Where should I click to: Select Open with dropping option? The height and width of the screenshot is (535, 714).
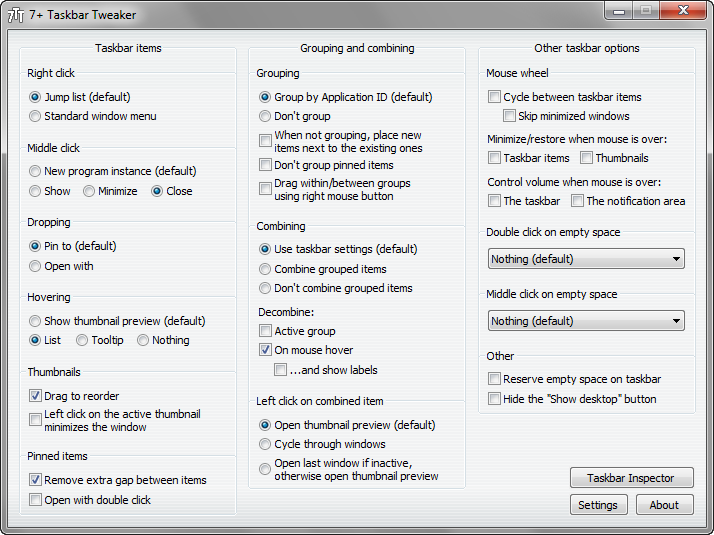click(36, 266)
